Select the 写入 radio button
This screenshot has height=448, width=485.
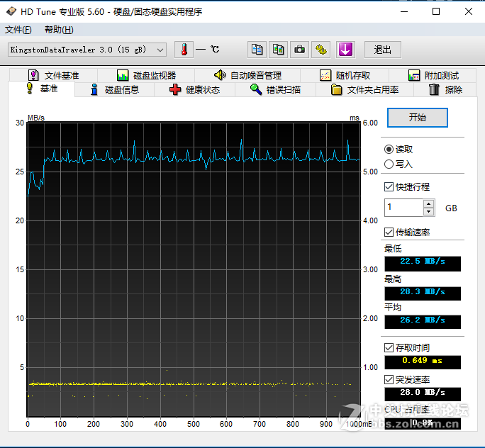pyautogui.click(x=389, y=164)
